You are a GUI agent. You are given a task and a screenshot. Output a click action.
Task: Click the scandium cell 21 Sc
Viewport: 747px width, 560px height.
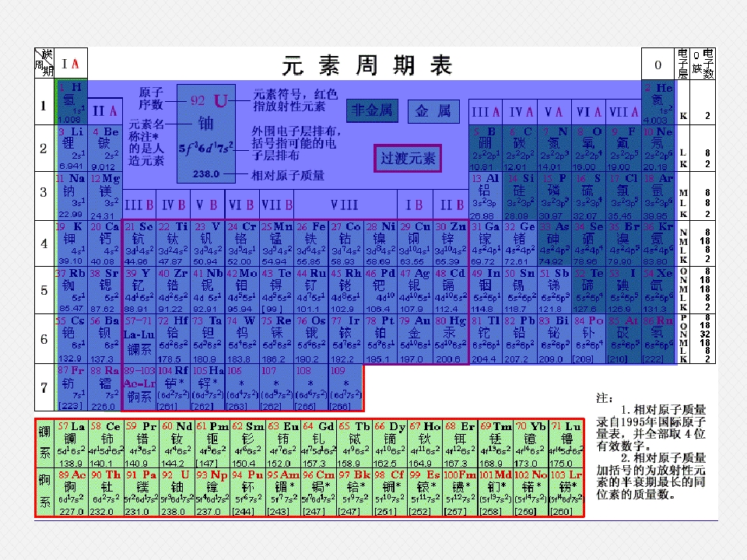point(139,243)
